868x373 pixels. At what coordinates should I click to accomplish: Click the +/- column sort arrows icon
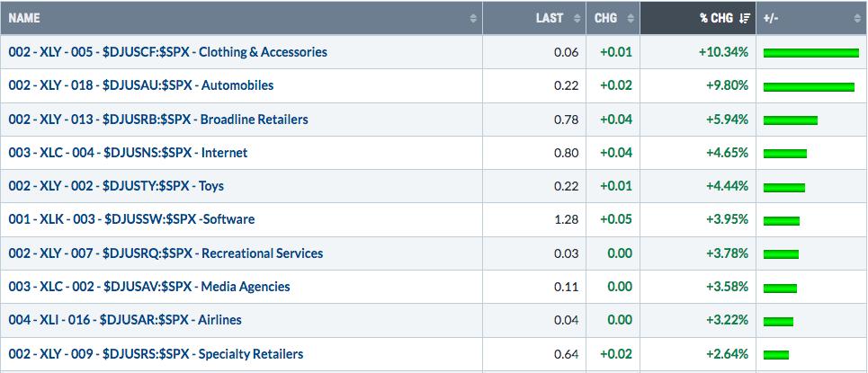pos(858,18)
